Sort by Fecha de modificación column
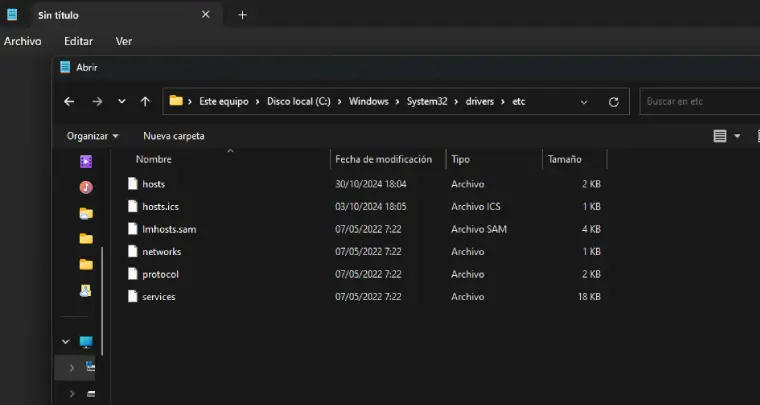This screenshot has height=405, width=760. 383,159
